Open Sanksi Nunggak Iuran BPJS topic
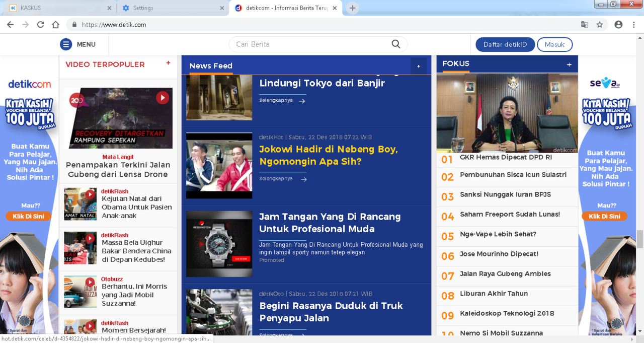This screenshot has height=343, width=644. 505,194
